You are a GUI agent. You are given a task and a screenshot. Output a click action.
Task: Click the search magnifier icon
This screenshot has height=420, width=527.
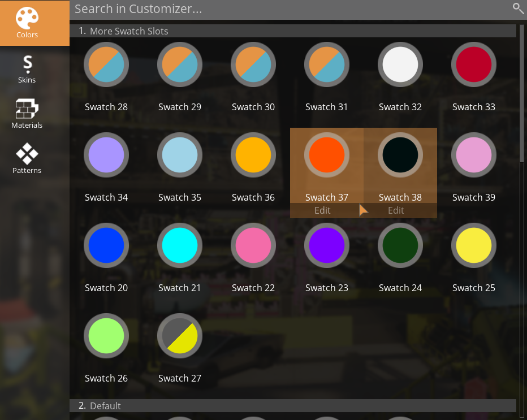pos(518,8)
